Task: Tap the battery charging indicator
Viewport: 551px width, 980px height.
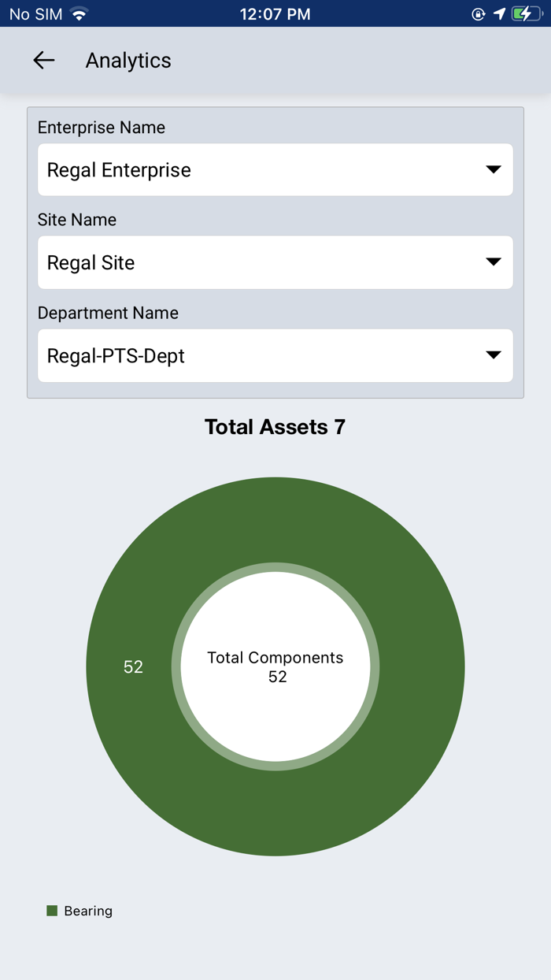Action: [x=526, y=13]
